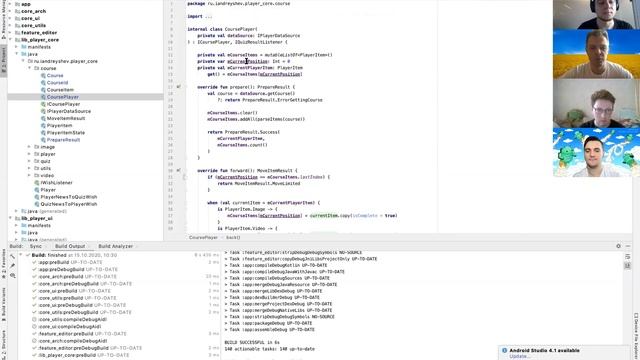Expand the video package arrow
Screen dimensions: 640x360
coord(29,176)
